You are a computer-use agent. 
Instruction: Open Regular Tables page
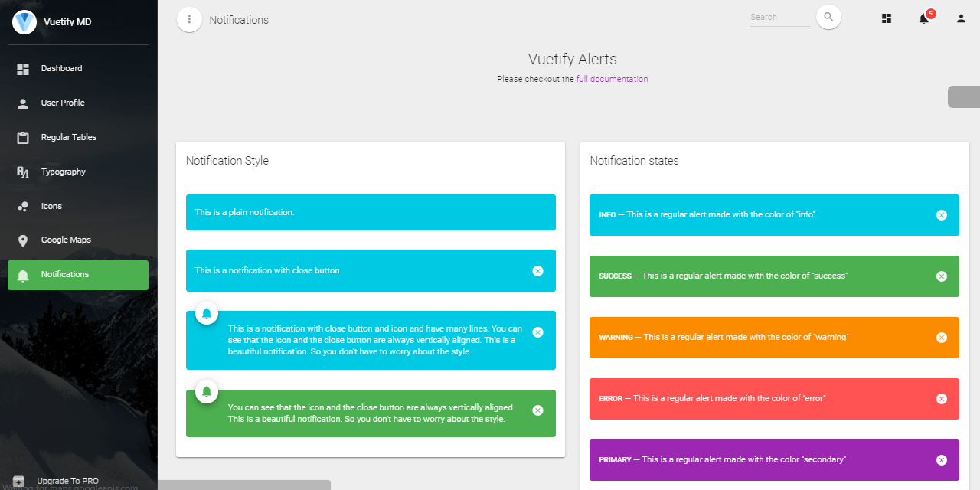click(x=78, y=138)
